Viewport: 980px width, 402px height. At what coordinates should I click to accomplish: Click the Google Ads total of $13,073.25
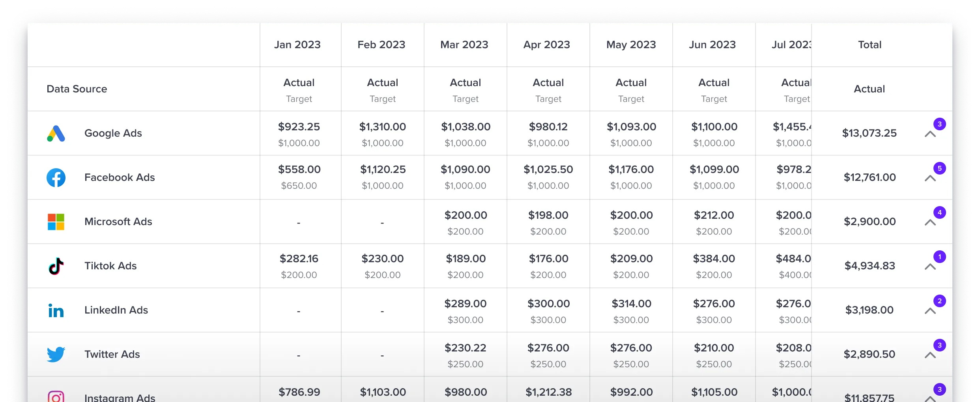[869, 133]
